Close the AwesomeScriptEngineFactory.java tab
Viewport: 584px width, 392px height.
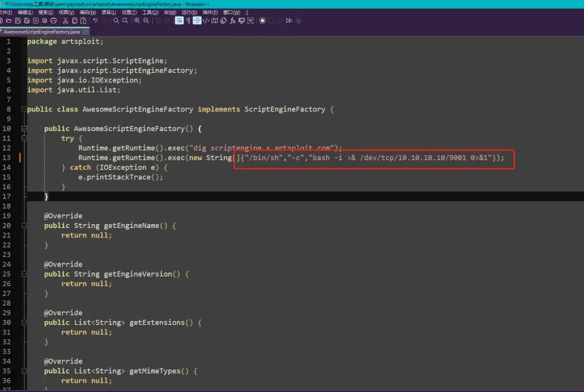86,32
